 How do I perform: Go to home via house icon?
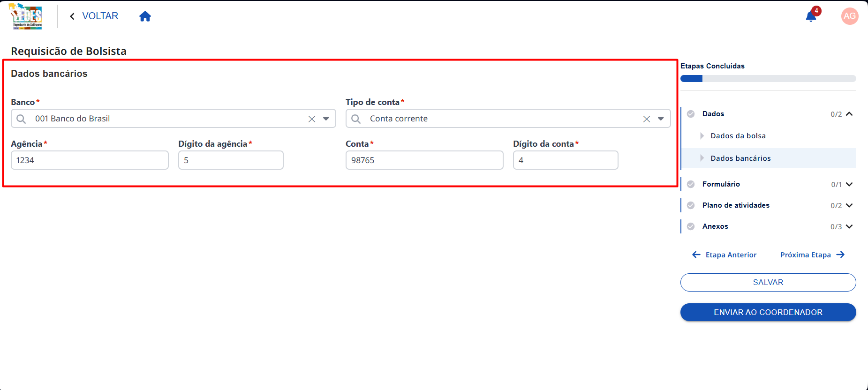[x=145, y=16]
